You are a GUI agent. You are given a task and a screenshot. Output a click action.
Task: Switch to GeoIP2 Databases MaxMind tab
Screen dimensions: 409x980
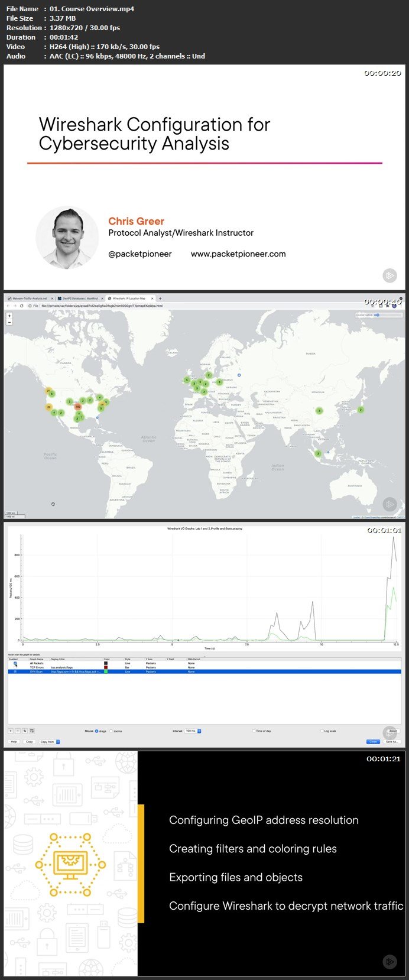(x=80, y=298)
